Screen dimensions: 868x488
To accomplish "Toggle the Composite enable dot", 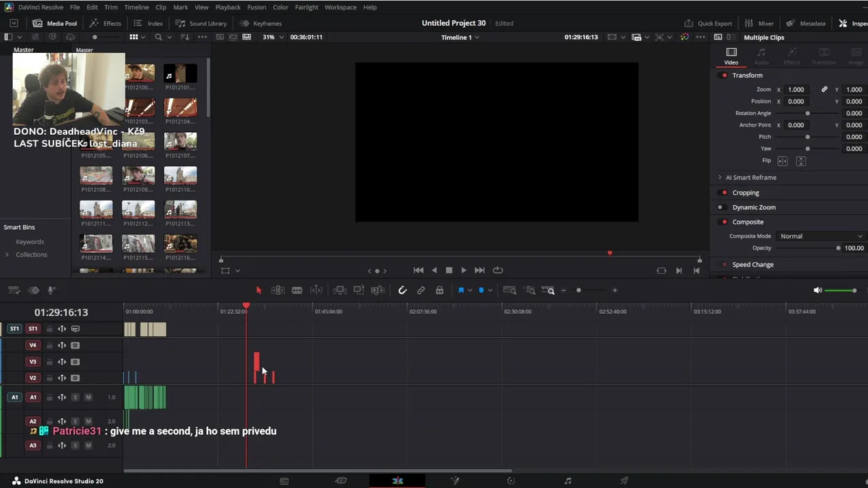I will [724, 222].
